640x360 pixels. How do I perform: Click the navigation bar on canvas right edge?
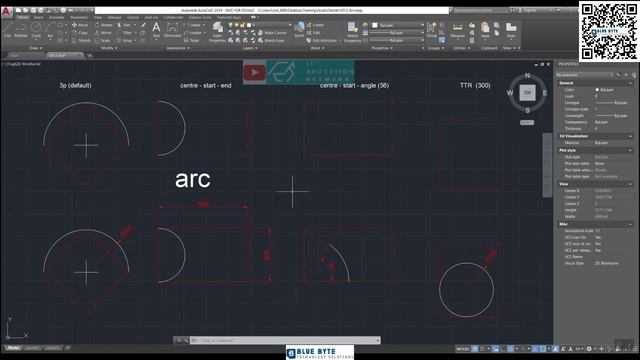(547, 165)
